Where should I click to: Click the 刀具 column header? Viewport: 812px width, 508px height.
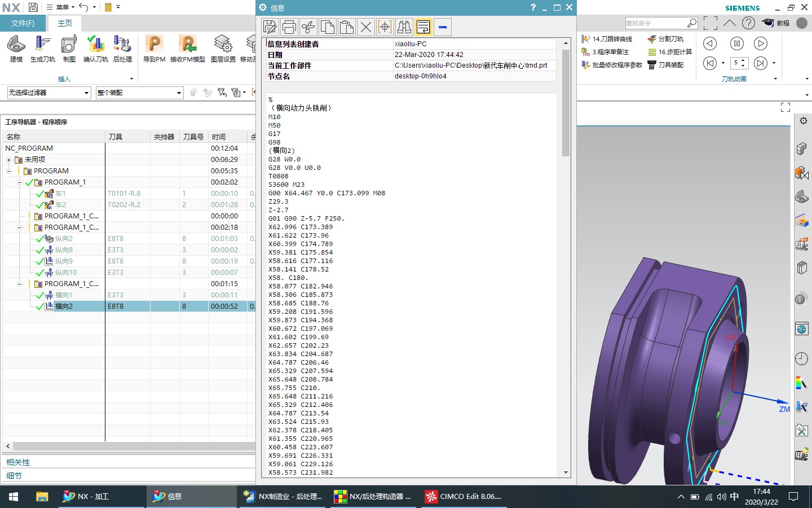127,137
